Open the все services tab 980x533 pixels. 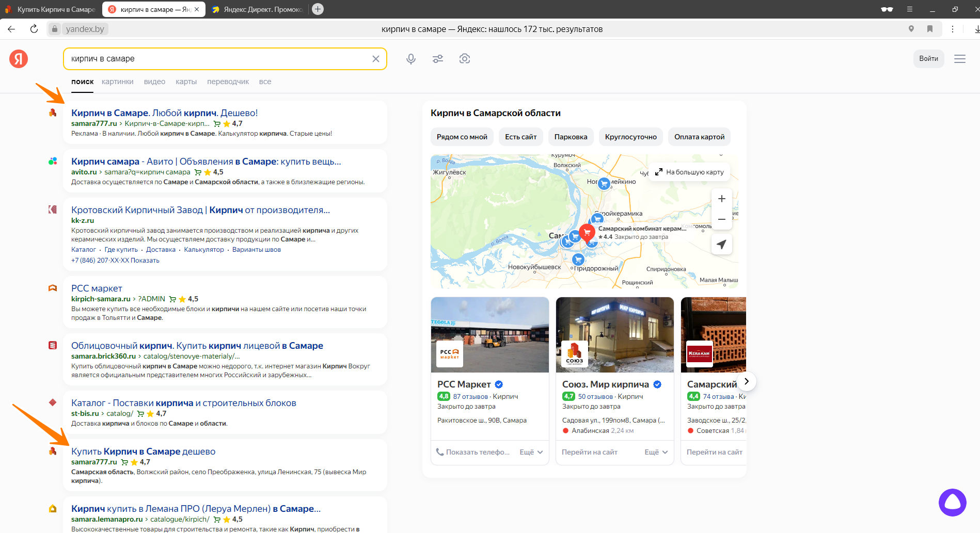tap(265, 82)
